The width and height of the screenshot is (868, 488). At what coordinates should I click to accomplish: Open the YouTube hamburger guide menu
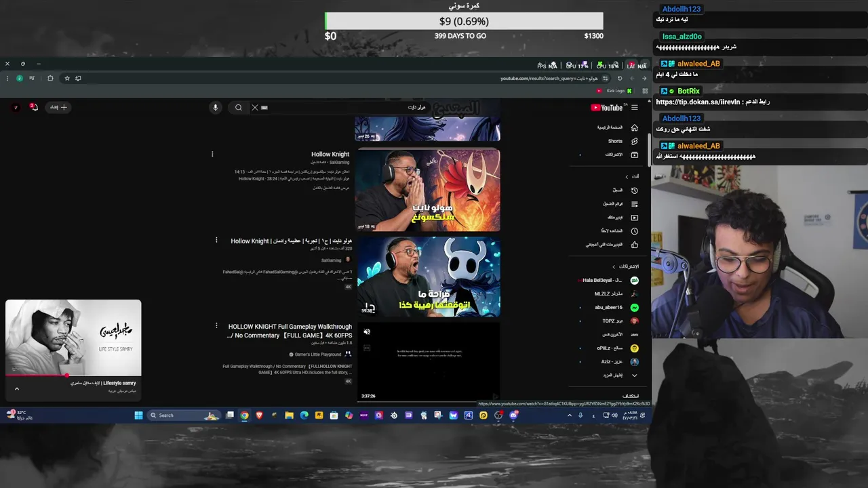click(635, 107)
